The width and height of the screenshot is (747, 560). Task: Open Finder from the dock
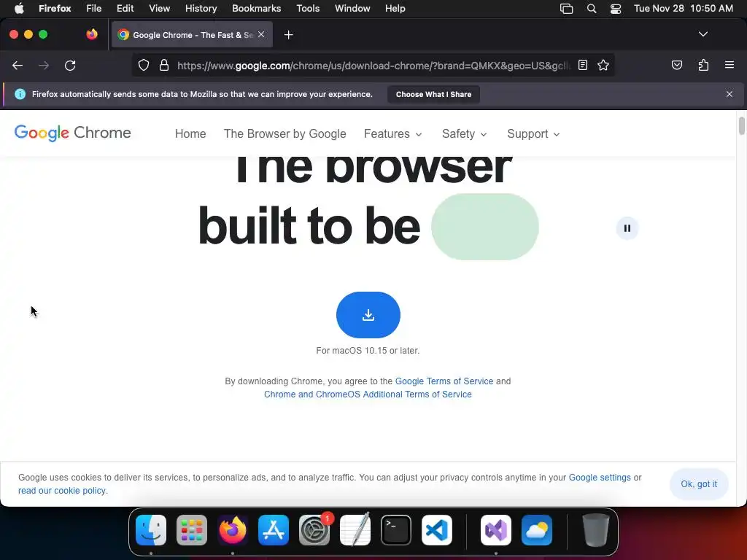(151, 530)
